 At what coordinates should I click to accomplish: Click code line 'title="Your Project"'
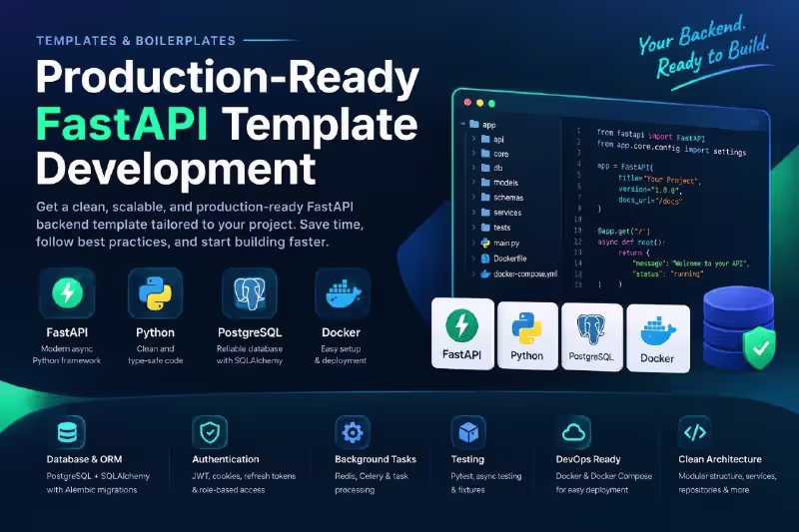(x=660, y=180)
